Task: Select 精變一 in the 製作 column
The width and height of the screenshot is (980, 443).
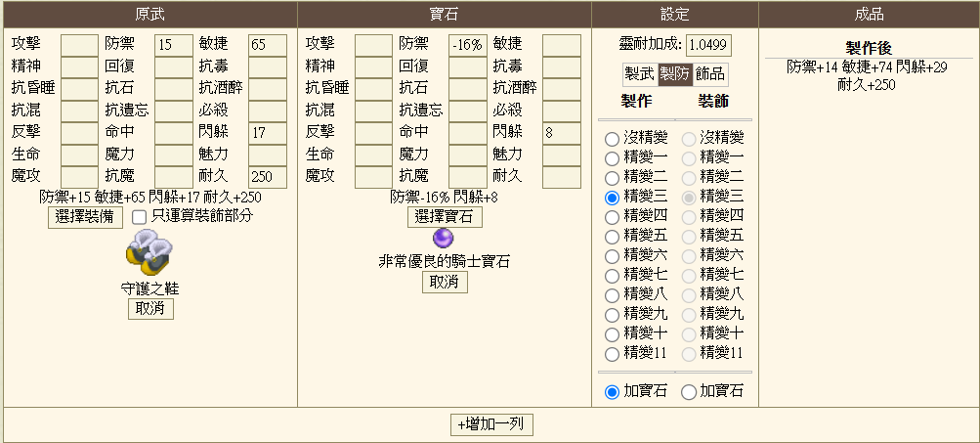Action: pyautogui.click(x=612, y=158)
